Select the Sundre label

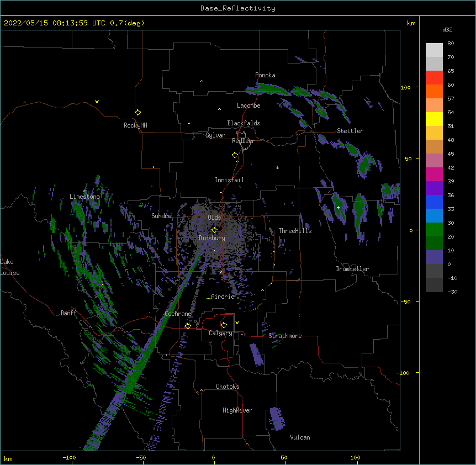(161, 216)
